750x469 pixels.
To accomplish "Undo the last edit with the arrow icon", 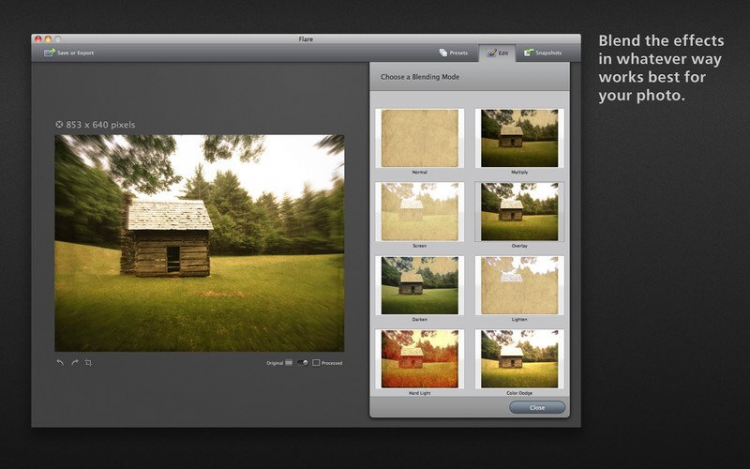I will 60,362.
